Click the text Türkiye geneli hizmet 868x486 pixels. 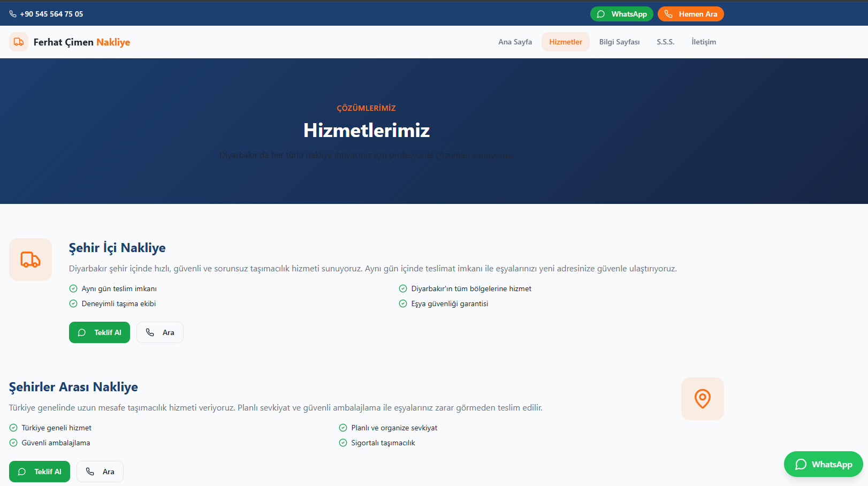point(57,428)
